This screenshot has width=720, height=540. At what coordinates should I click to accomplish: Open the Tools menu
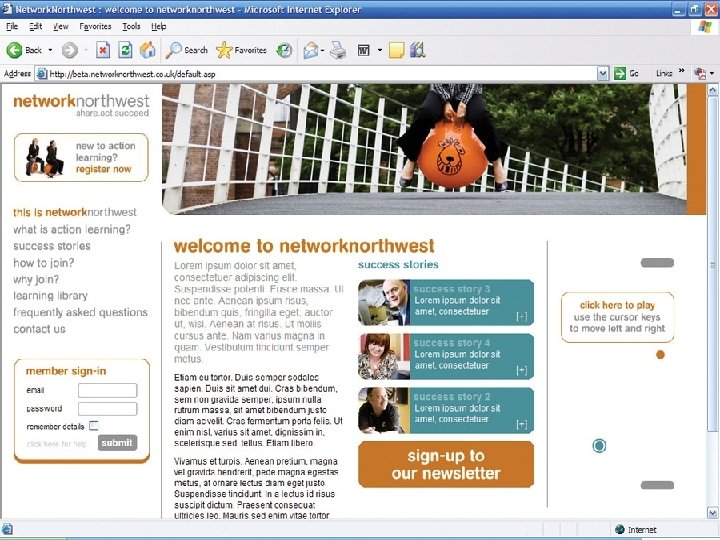tap(131, 27)
